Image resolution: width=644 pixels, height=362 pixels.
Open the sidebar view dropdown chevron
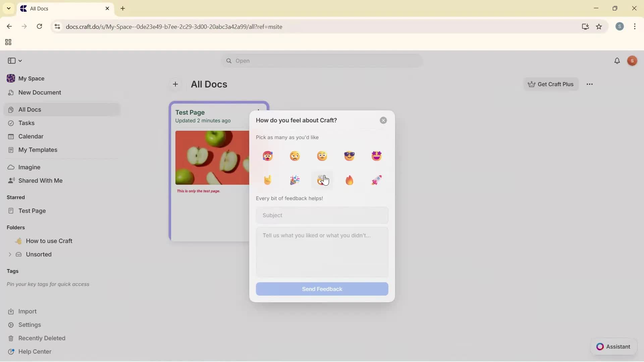coord(20,61)
